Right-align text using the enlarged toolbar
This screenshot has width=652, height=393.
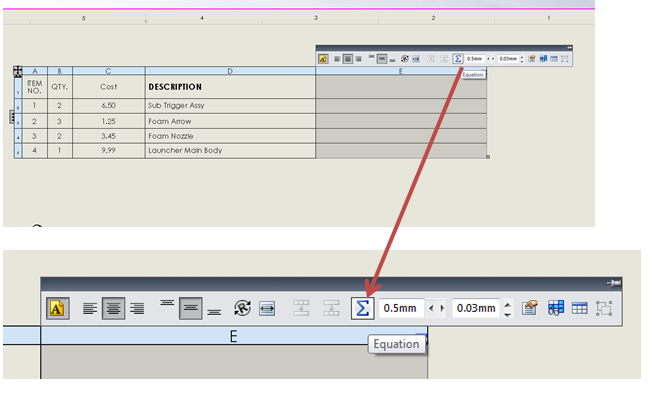pos(137,308)
